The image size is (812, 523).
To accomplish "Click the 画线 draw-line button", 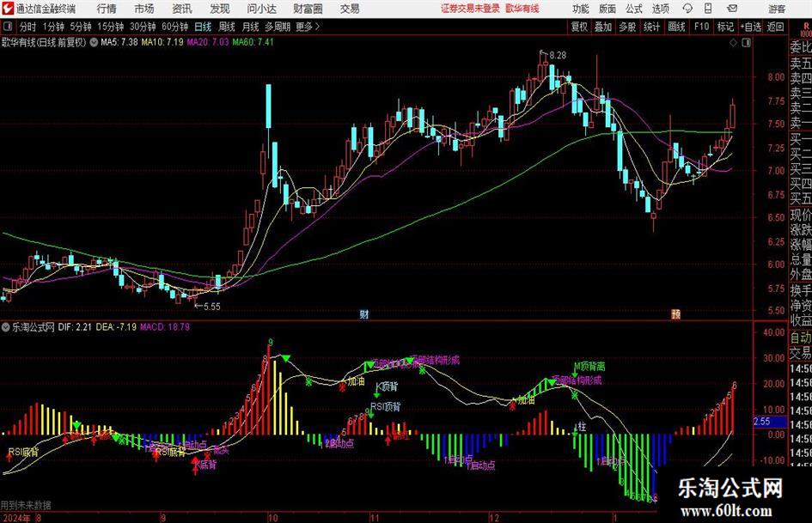I will [677, 27].
